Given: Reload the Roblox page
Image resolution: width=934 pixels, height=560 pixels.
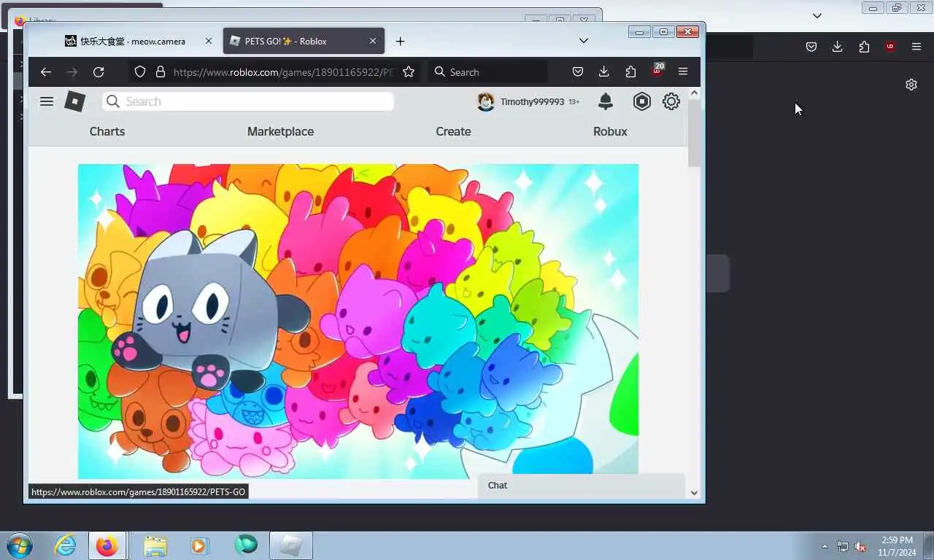Looking at the screenshot, I should click(x=99, y=71).
